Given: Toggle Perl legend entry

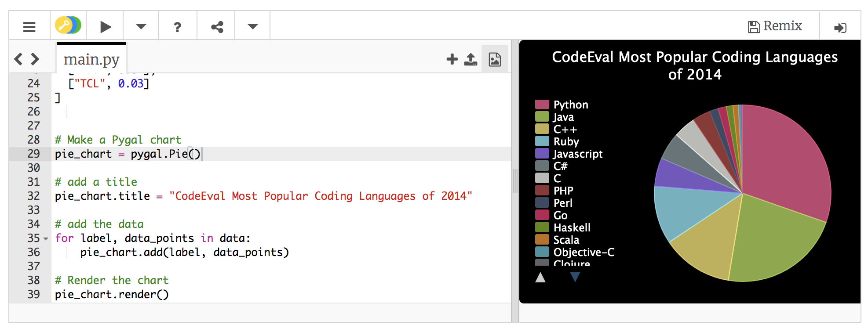Looking at the screenshot, I should coord(554,203).
